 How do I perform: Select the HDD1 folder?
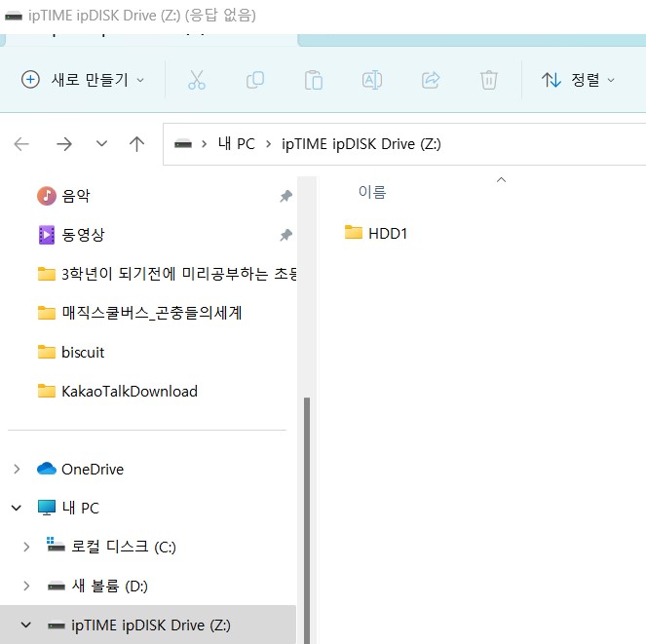(376, 233)
